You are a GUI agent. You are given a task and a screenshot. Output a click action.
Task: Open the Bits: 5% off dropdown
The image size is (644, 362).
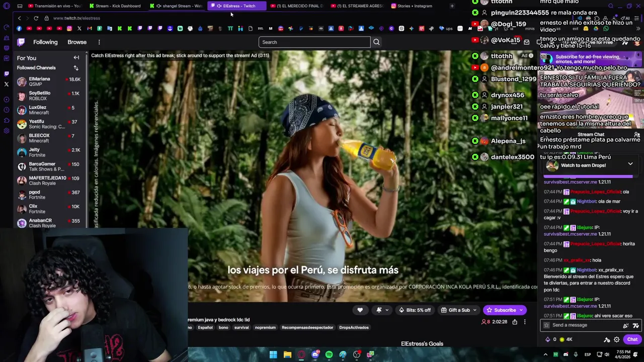click(415, 310)
